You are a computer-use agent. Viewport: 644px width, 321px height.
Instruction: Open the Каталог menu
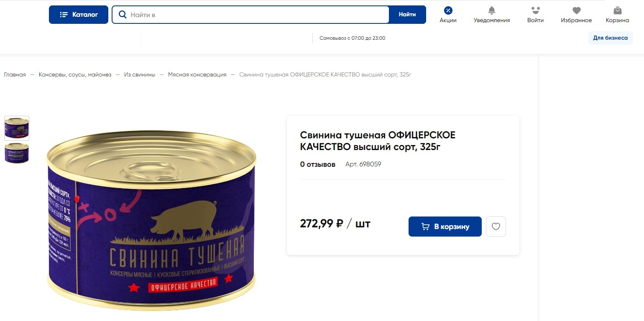tap(79, 15)
